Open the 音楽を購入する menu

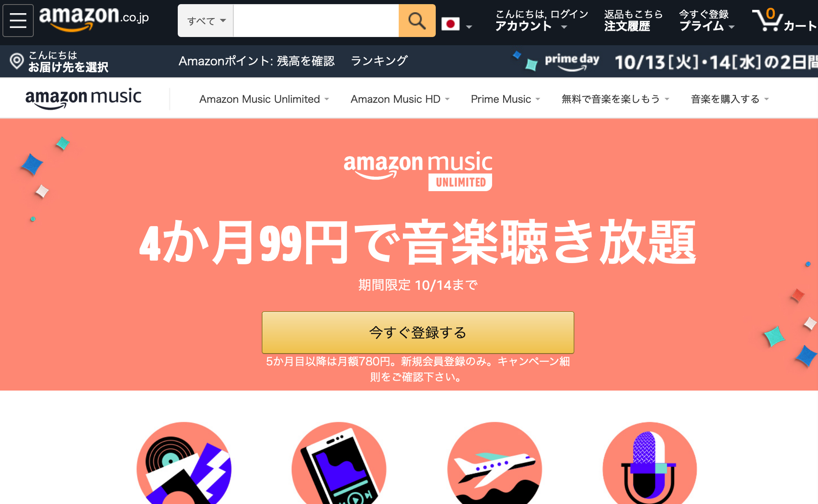[x=730, y=99]
